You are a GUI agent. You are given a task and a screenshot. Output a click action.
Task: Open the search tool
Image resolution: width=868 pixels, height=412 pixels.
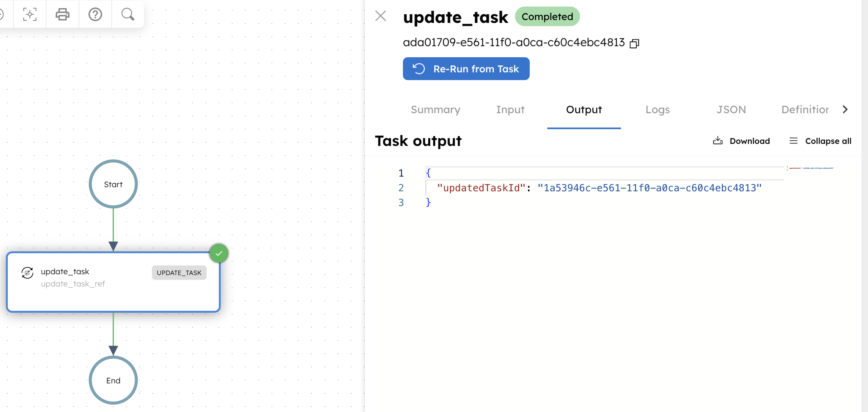[x=127, y=14]
